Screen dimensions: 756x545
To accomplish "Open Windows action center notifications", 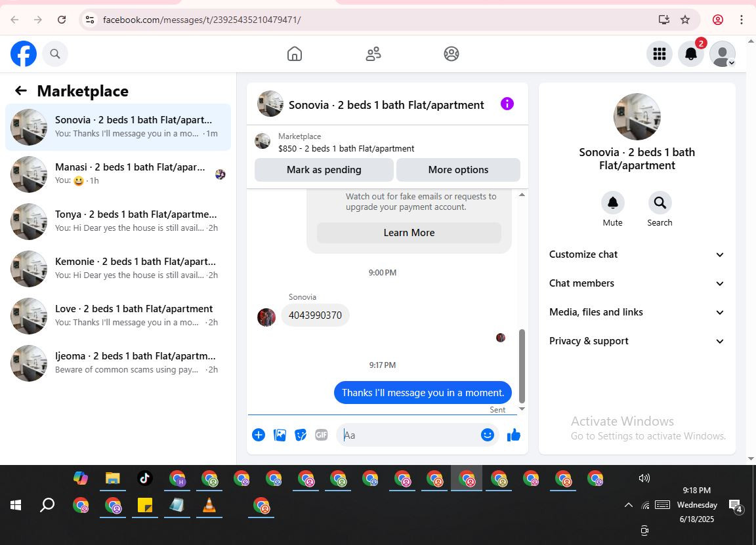I will 736,506.
